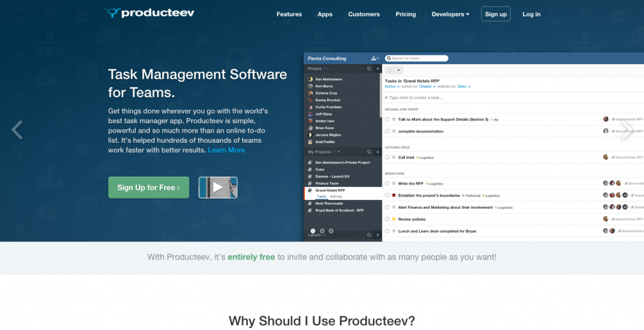Switch to Tasks tab under Grand Hotels RFP
Image resolution: width=644 pixels, height=330 pixels.
click(x=321, y=197)
